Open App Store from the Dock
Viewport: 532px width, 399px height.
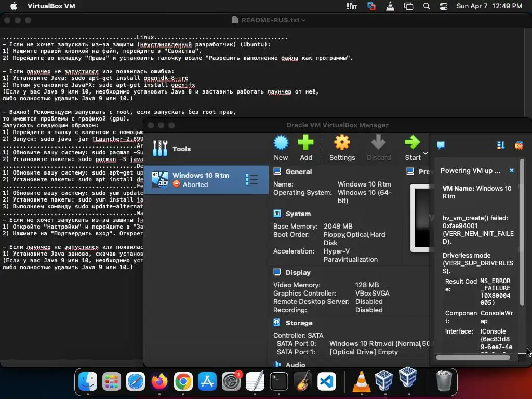[207, 381]
